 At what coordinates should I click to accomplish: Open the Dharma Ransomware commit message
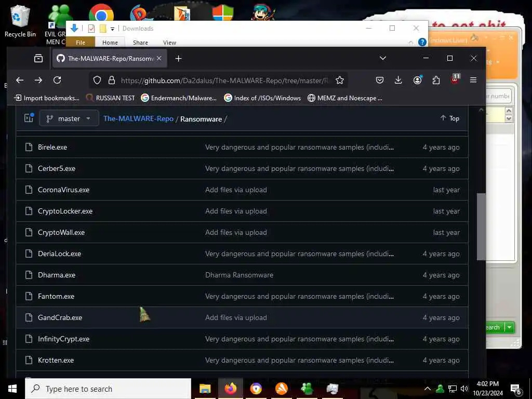239,275
